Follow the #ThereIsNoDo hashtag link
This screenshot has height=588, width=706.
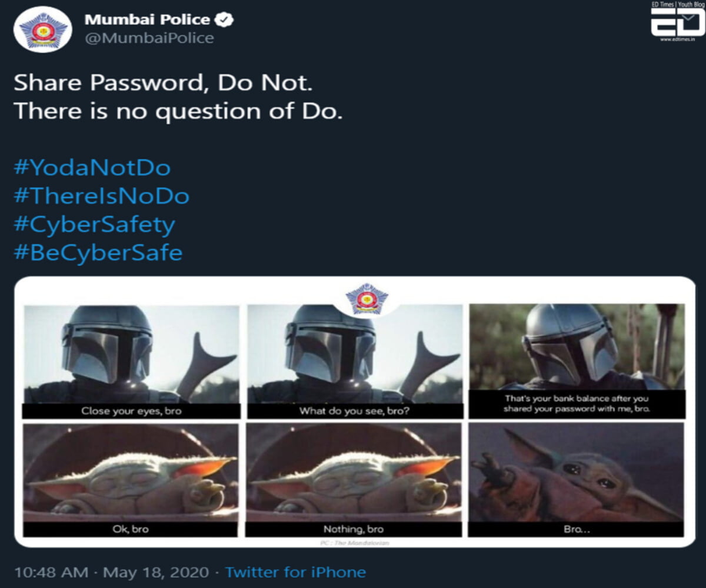[101, 196]
